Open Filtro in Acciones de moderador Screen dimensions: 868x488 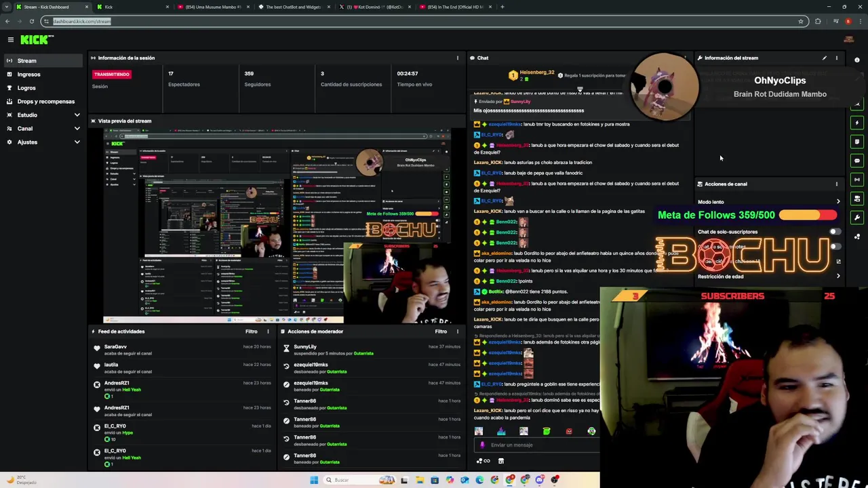(x=441, y=331)
